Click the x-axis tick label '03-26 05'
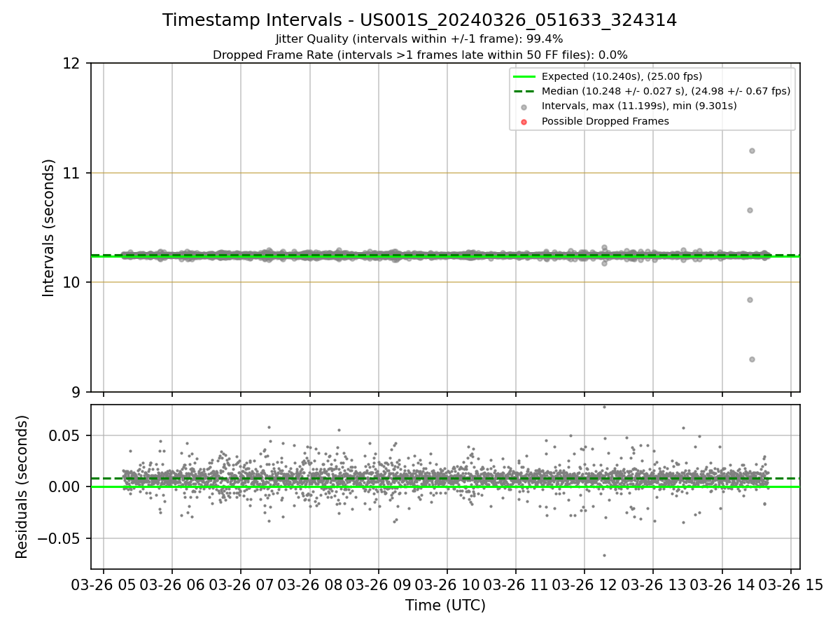 (x=104, y=584)
